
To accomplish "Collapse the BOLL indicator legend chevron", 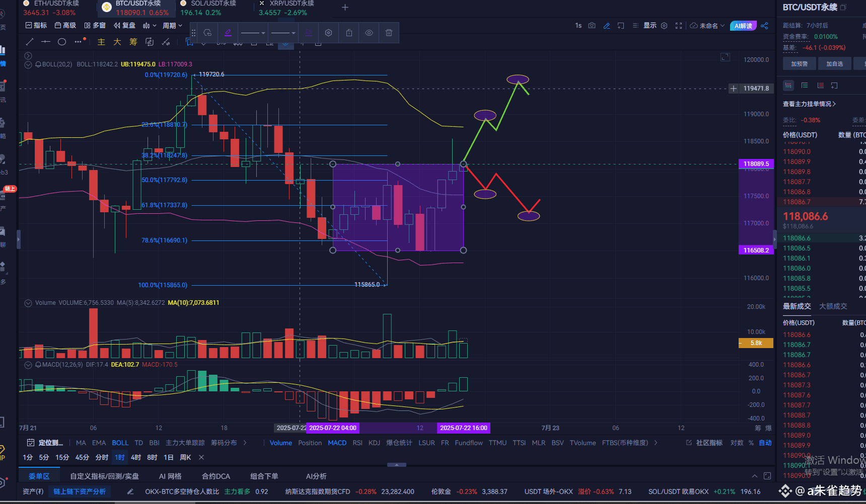I will coord(28,64).
